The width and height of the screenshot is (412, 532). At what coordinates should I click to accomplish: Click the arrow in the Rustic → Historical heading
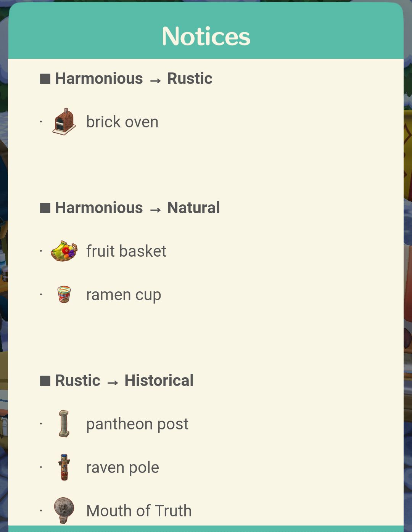click(x=113, y=382)
